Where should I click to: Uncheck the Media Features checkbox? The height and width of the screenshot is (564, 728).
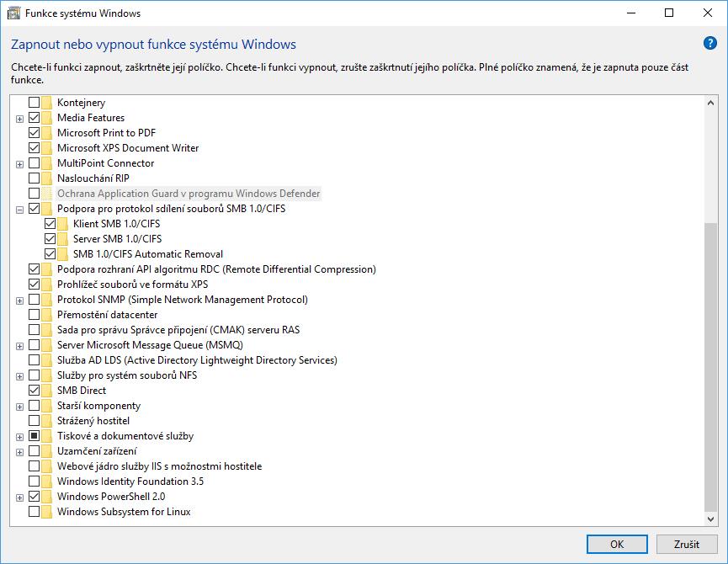pos(34,118)
